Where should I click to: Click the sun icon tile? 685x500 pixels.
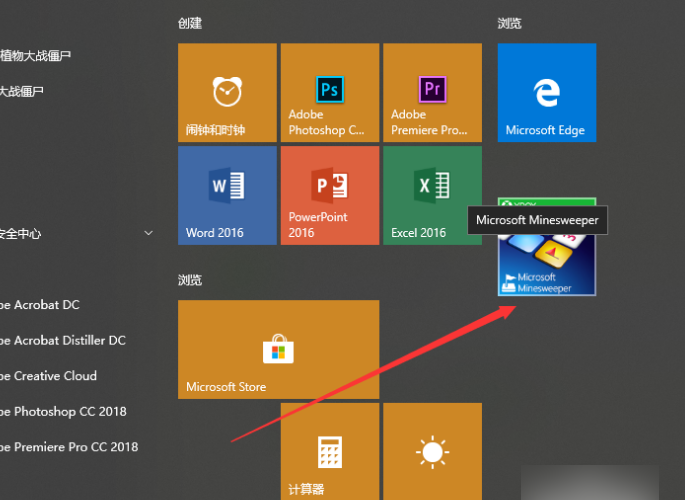432,452
